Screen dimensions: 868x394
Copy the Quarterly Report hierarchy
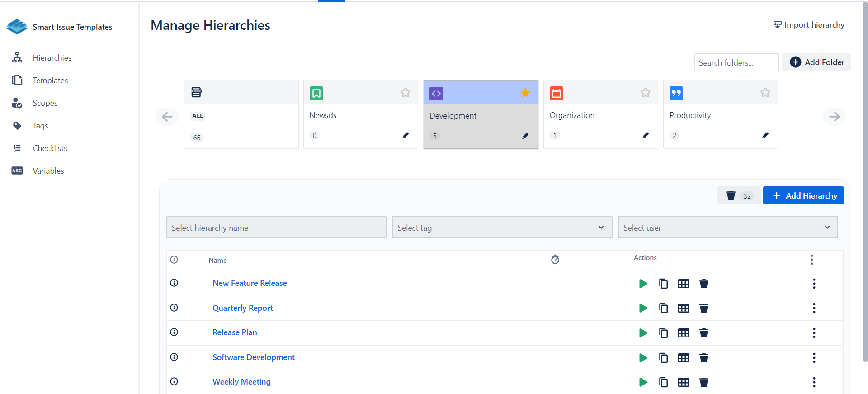(663, 308)
